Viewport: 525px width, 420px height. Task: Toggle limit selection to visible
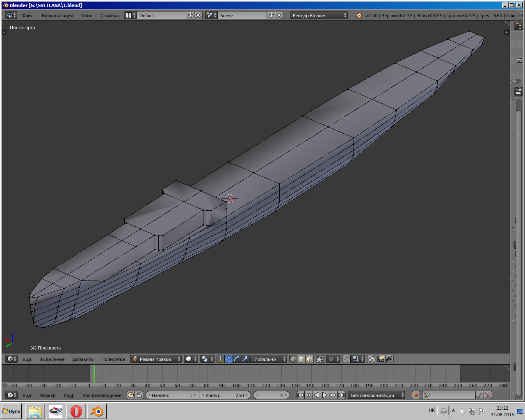point(320,359)
